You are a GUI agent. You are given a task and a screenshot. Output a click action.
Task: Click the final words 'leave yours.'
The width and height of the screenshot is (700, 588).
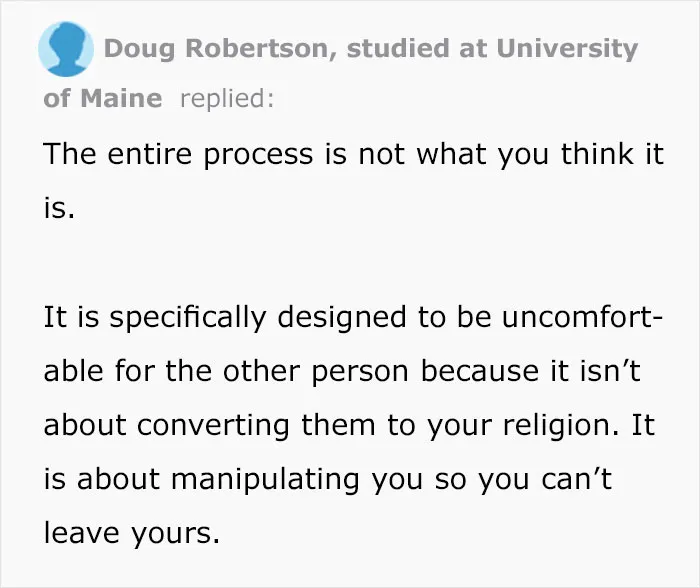coord(132,534)
